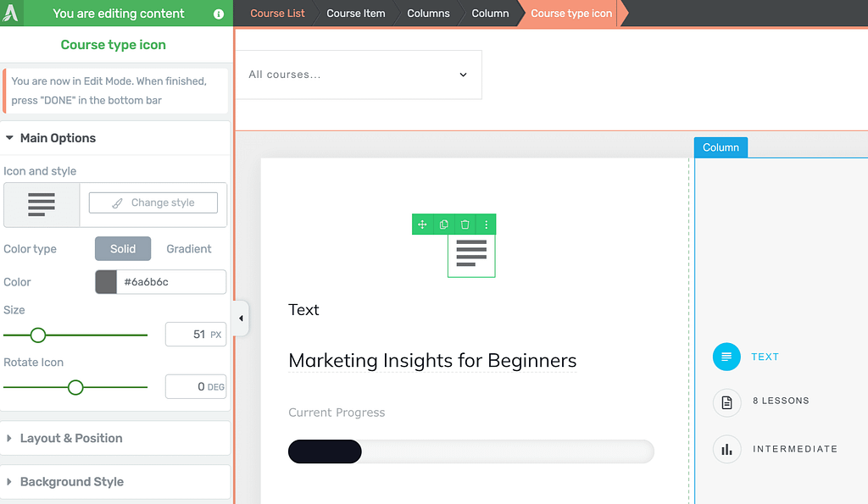The image size is (868, 504).
Task: Click the current icon preview thumbnail
Action: pos(42,204)
